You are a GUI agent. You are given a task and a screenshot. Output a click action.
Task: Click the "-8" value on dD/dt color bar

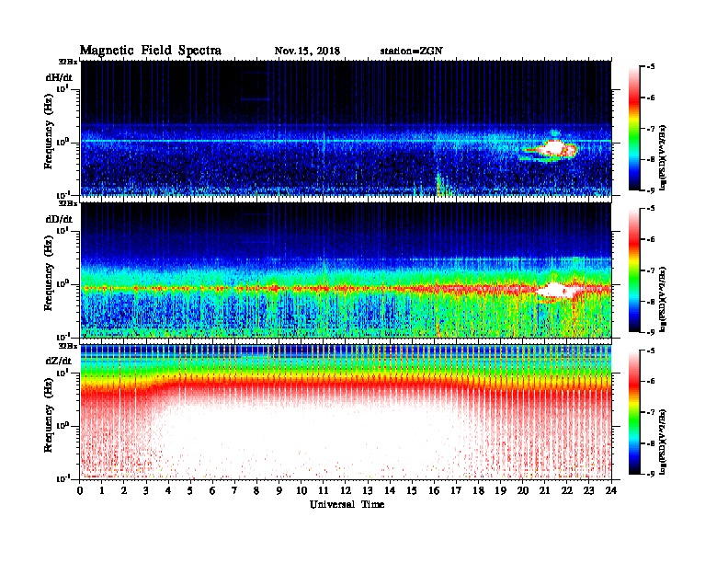pos(651,301)
